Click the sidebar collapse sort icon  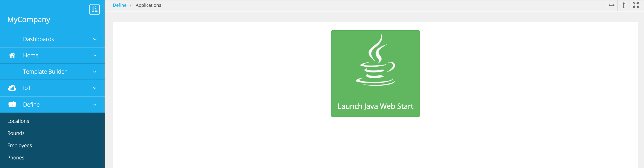94,9
